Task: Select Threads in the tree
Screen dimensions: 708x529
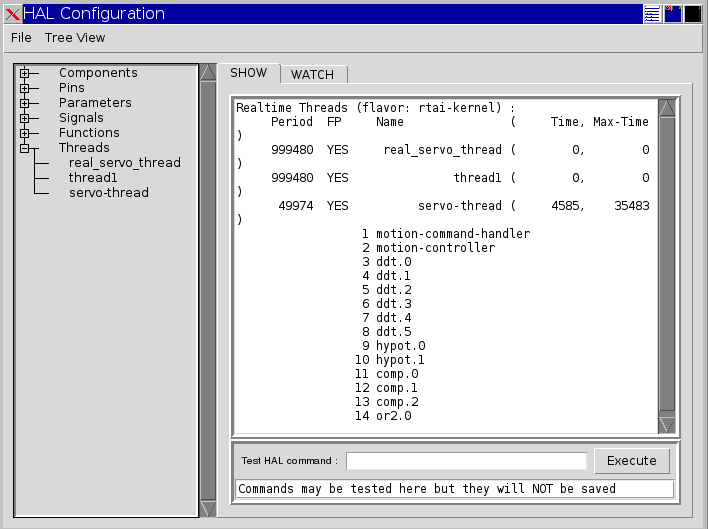Action: pos(84,148)
